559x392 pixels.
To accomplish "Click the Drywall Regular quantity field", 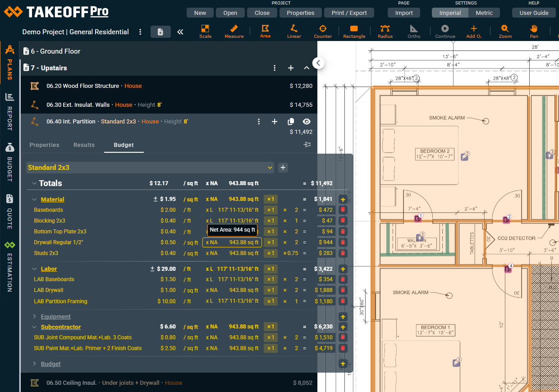I will tap(232, 242).
